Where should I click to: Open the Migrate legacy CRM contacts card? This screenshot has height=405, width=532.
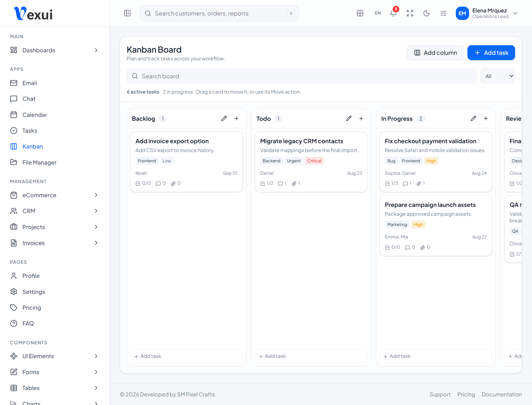coord(311,162)
